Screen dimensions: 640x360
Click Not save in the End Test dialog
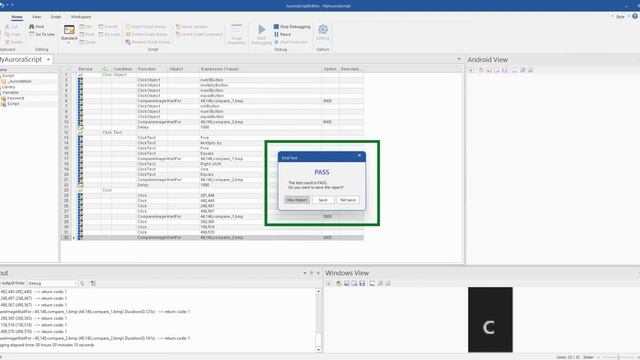pyautogui.click(x=348, y=200)
